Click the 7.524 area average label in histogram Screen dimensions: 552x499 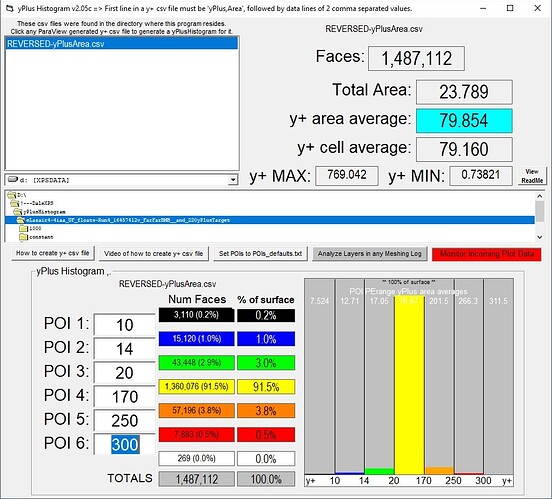tap(319, 301)
